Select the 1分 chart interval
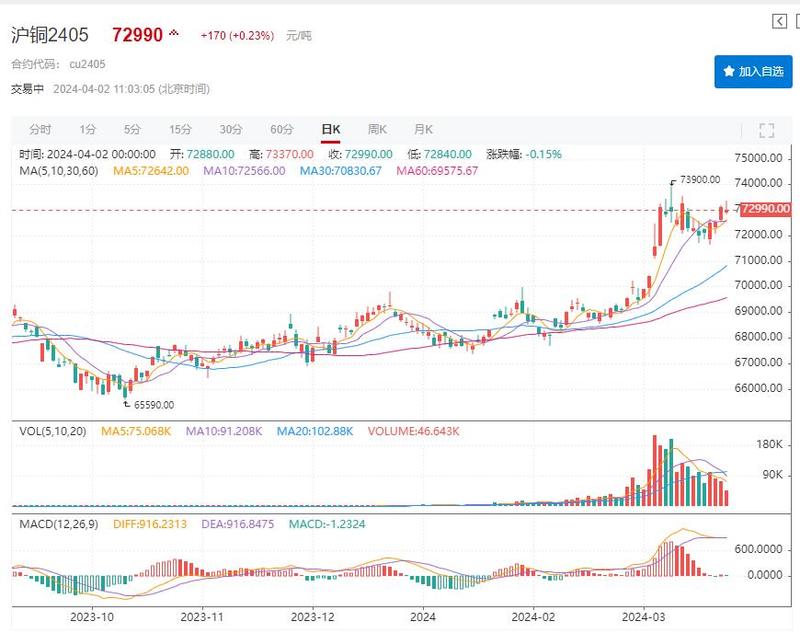This screenshot has height=633, width=800. (88, 130)
